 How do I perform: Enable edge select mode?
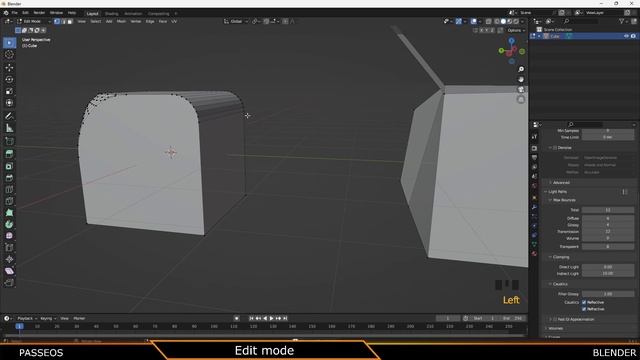tap(63, 21)
